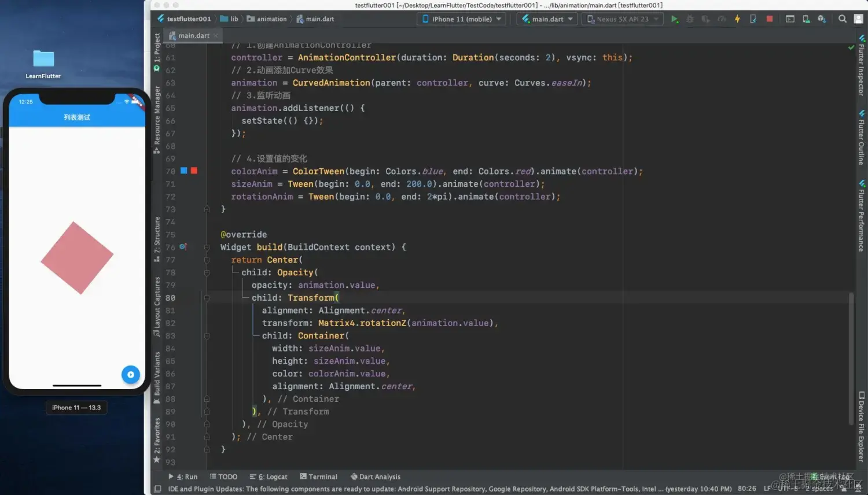Open the run/terminal window icon in toolbar
This screenshot has height=495, width=868.
click(790, 19)
